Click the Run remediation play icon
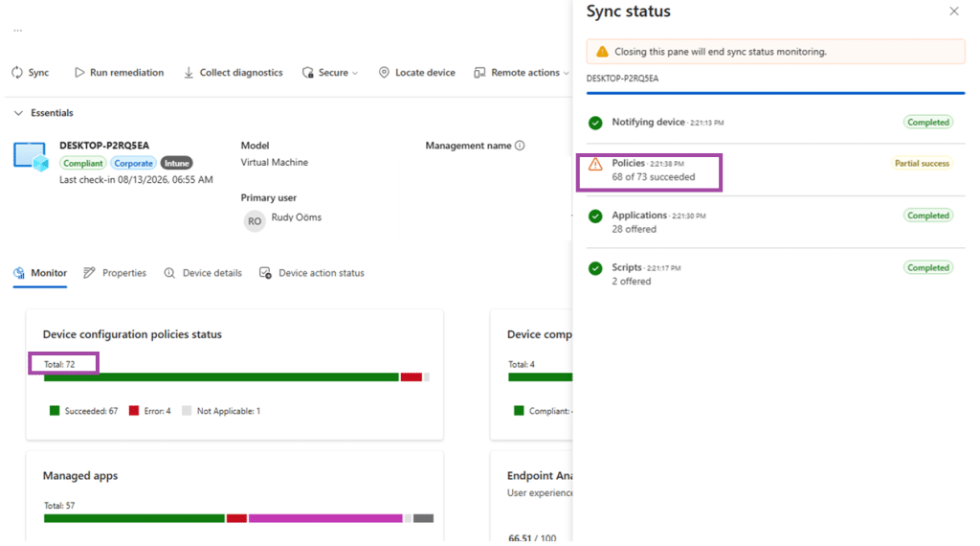This screenshot has height=546, width=980. point(79,73)
